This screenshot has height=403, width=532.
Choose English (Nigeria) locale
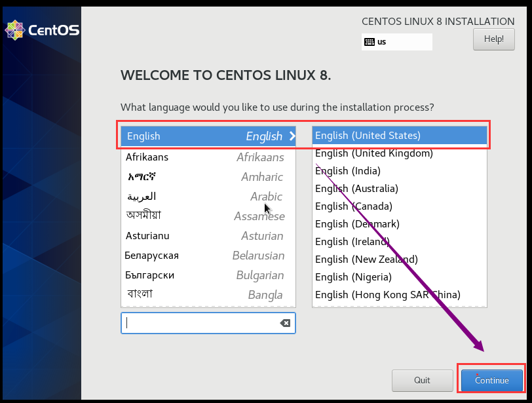[x=400, y=277]
